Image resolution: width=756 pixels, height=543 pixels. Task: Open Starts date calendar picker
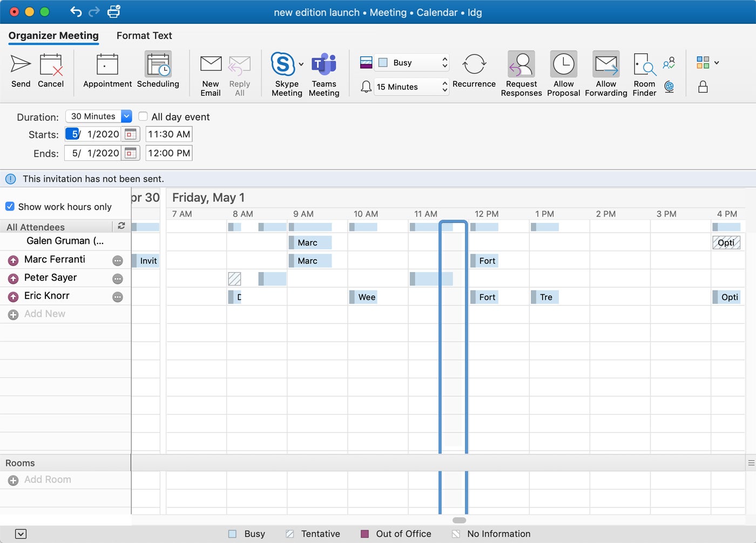(x=130, y=134)
